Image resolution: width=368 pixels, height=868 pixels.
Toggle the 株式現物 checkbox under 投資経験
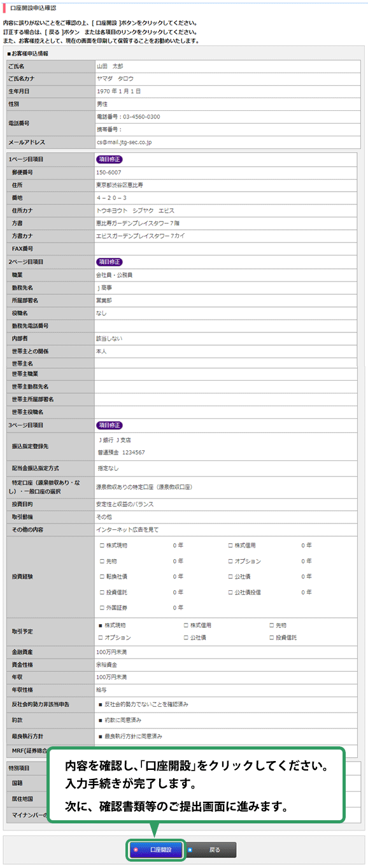[x=102, y=546]
